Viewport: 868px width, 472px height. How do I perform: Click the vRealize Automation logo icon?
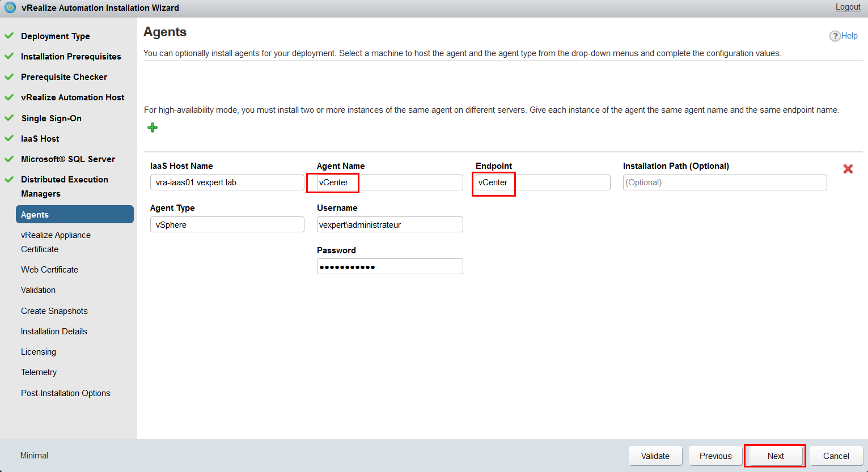pos(10,8)
